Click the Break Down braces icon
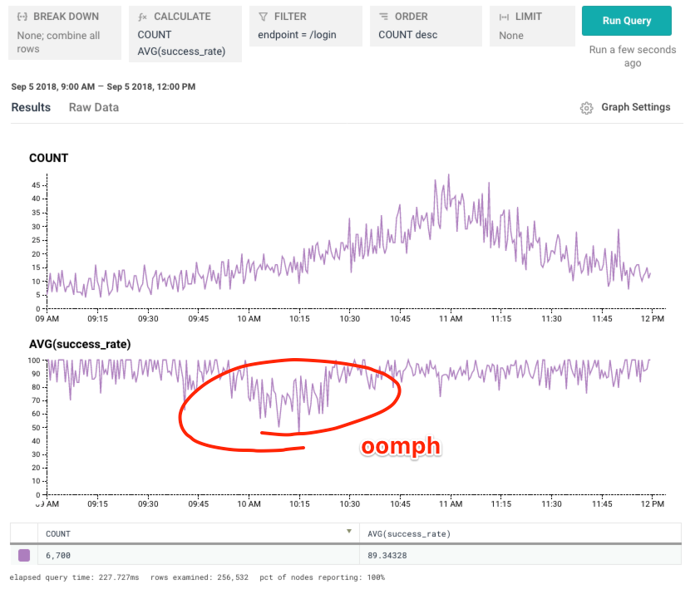The height and width of the screenshot is (589, 700). coord(22,17)
